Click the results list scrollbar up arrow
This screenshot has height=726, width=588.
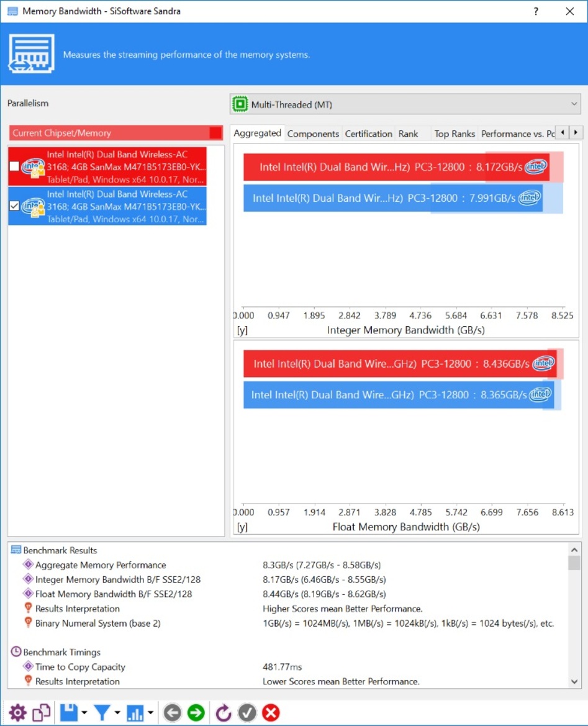(x=574, y=550)
